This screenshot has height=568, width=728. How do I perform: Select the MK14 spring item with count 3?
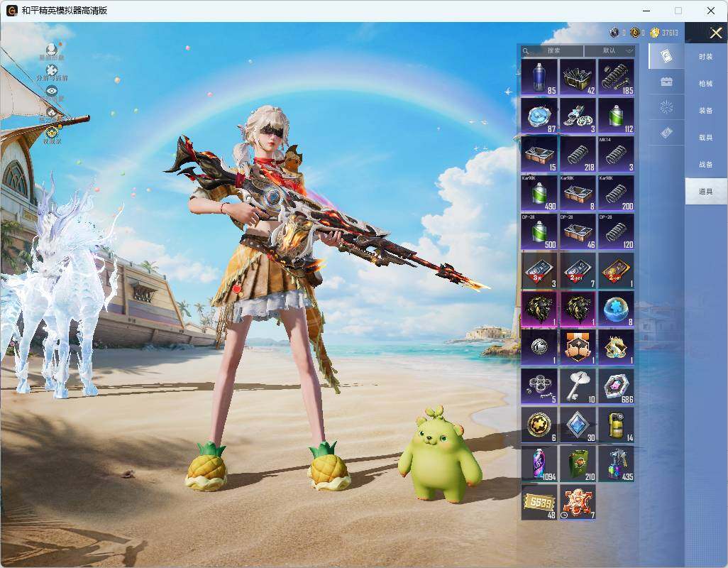[x=616, y=154]
